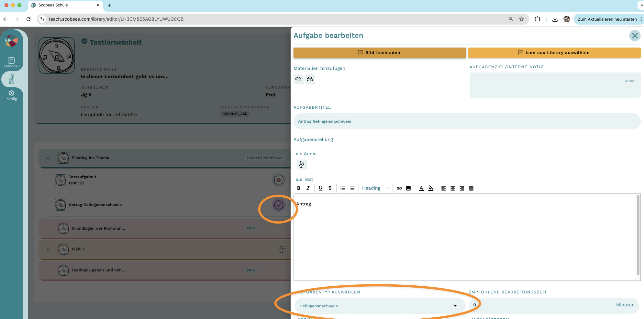This screenshot has height=319, width=644.
Task: Click Icon aus Library auswählen
Action: pyautogui.click(x=554, y=53)
